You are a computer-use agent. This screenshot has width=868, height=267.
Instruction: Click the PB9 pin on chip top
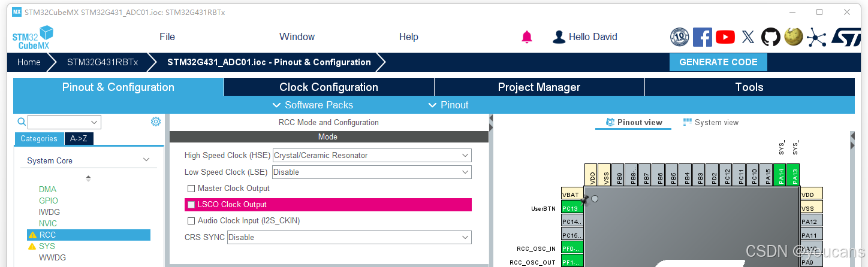(x=618, y=174)
